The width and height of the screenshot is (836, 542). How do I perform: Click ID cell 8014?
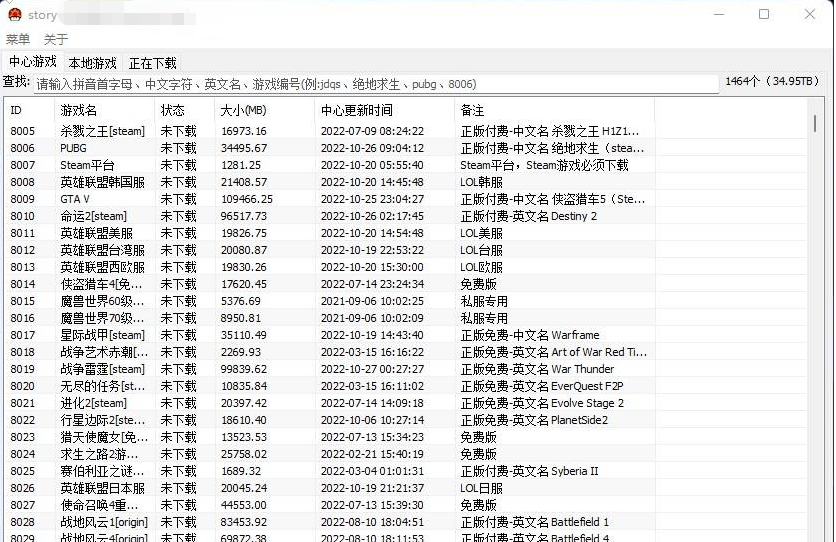22,284
